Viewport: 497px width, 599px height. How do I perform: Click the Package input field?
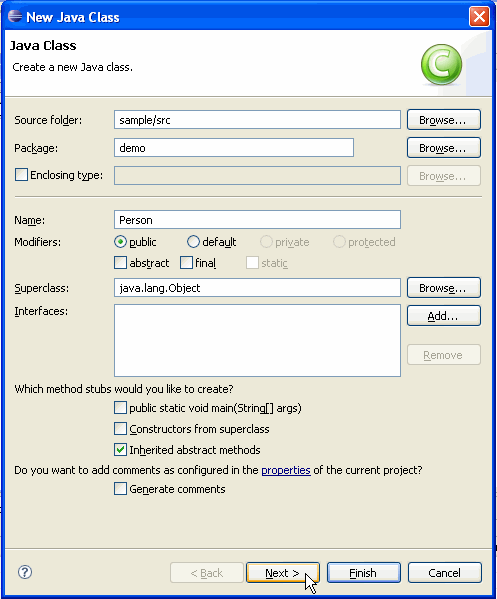tap(234, 147)
